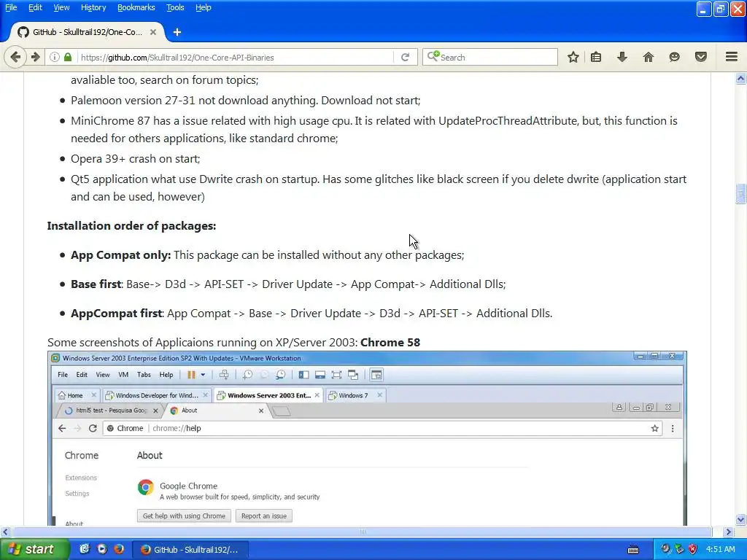This screenshot has width=747, height=560.
Task: Close the GitHub Skulltrail192 tab
Action: 153,32
